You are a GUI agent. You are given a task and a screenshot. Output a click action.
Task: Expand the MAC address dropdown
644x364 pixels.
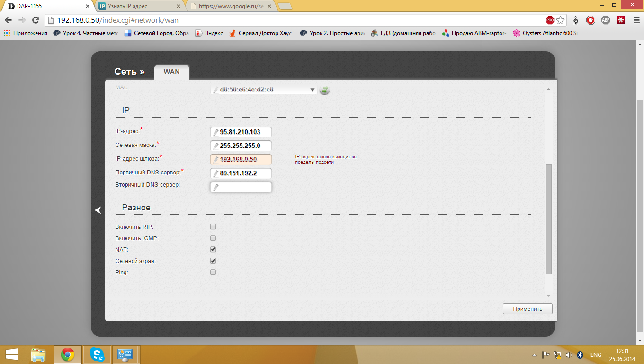coord(312,90)
